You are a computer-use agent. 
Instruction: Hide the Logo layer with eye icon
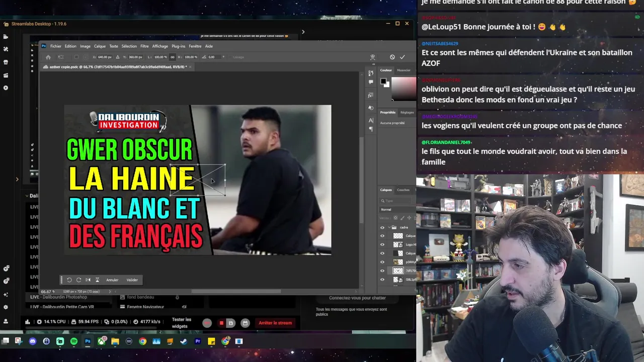382,245
